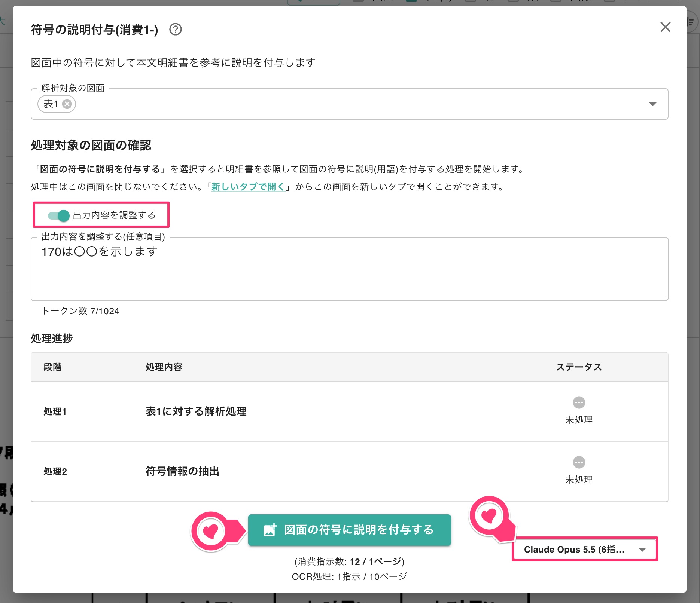Viewport: 700px width, 603px height.
Task: Click the OCR処理: 1指示 / 10ページ text
Action: [x=349, y=576]
